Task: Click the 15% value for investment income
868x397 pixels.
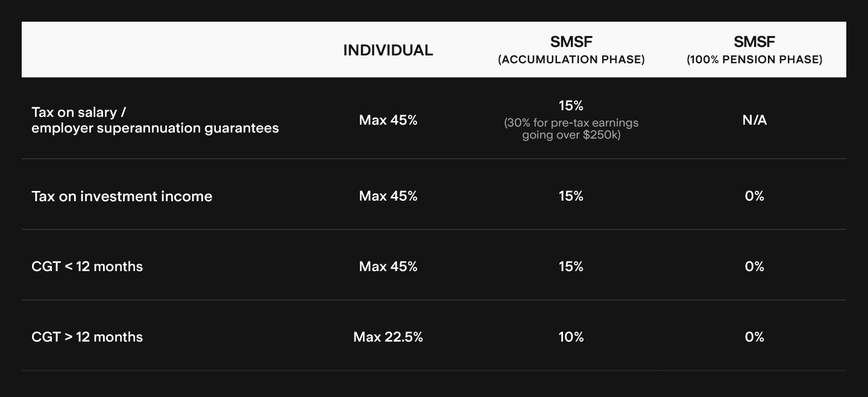Action: [571, 196]
